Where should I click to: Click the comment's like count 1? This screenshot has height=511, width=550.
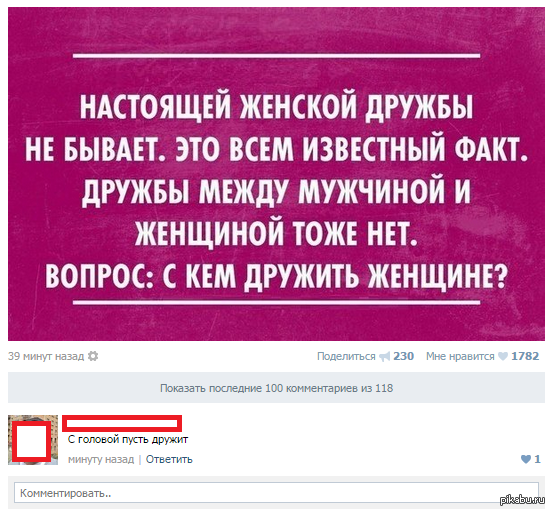pos(537,459)
